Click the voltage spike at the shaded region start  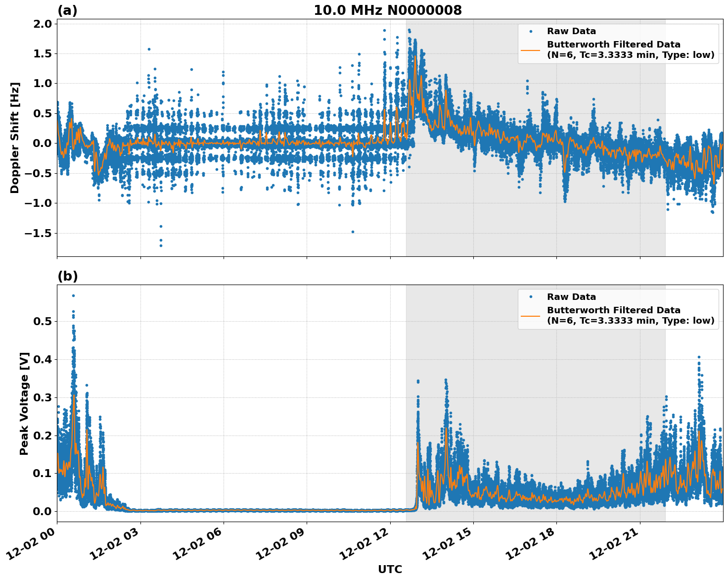click(x=418, y=381)
